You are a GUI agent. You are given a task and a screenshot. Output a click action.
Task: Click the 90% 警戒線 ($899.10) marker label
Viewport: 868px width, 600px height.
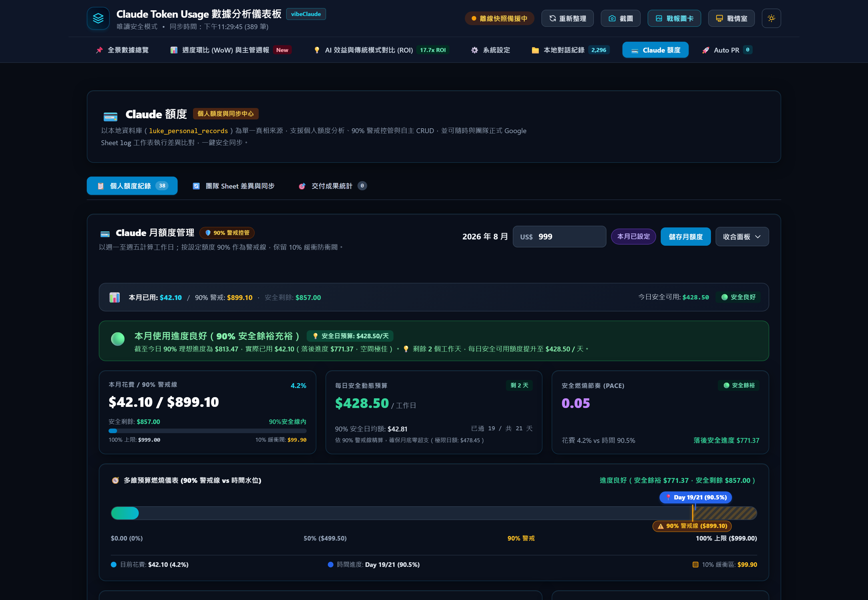coord(692,526)
